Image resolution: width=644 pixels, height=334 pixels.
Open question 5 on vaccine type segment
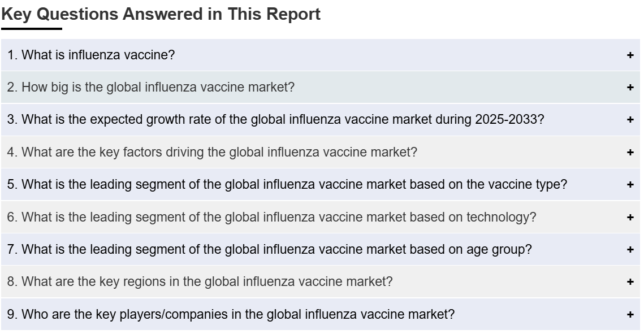pos(321,185)
